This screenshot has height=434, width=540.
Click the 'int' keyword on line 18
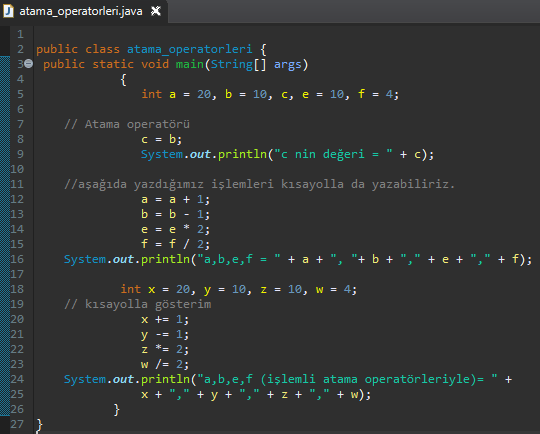pyautogui.click(x=131, y=289)
